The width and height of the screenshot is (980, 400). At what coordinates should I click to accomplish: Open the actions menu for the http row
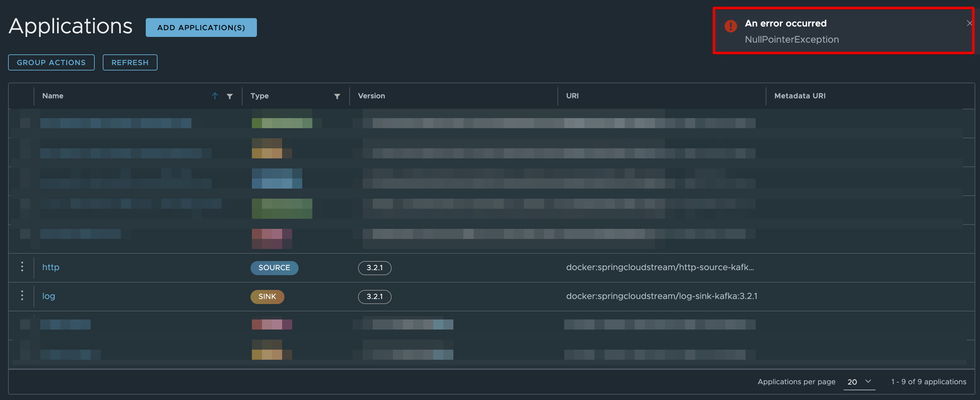pyautogui.click(x=22, y=267)
